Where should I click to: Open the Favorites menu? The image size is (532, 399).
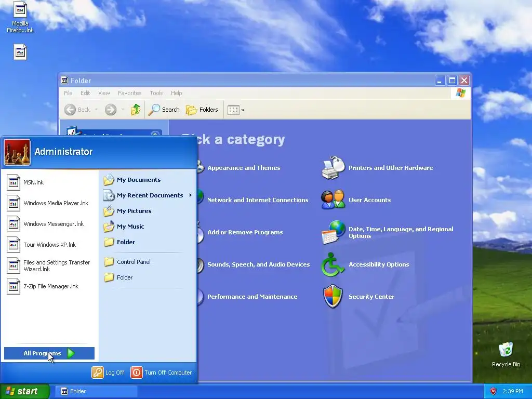[129, 93]
